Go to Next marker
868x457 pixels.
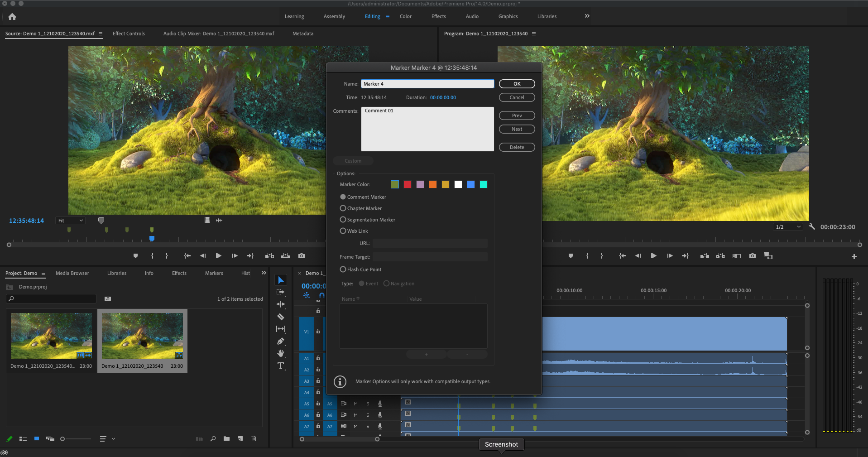(517, 130)
